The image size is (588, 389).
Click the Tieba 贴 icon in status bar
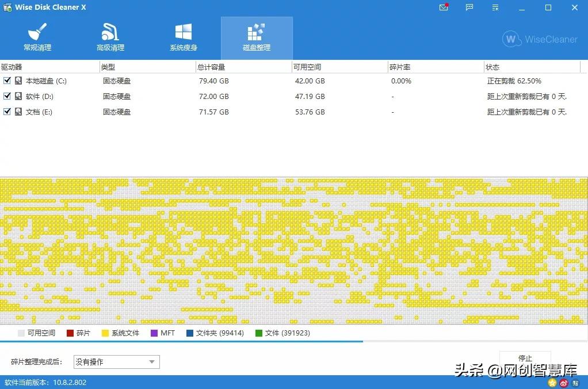[575, 383]
